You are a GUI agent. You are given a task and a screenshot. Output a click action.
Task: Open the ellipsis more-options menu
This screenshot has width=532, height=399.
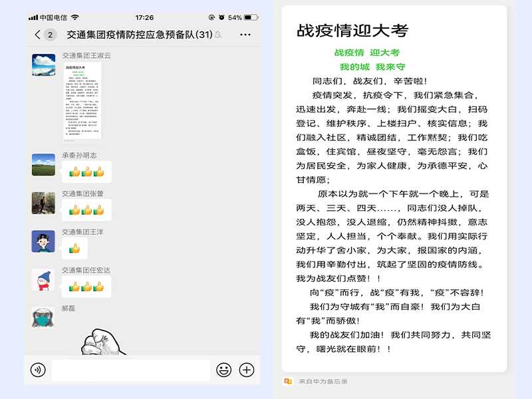coord(245,34)
